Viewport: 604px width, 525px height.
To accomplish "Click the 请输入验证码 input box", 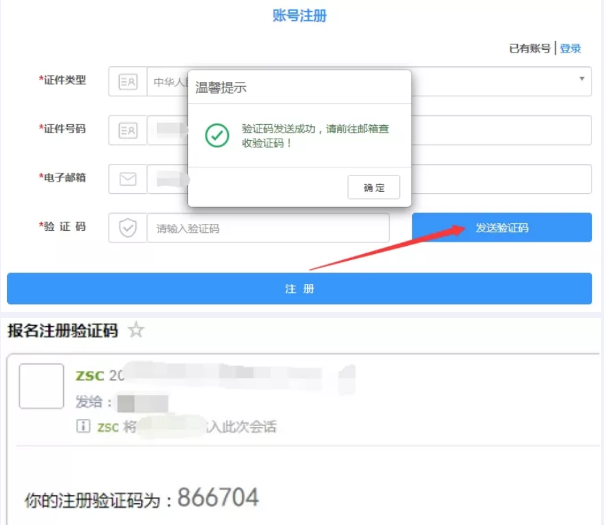I will coord(267,228).
